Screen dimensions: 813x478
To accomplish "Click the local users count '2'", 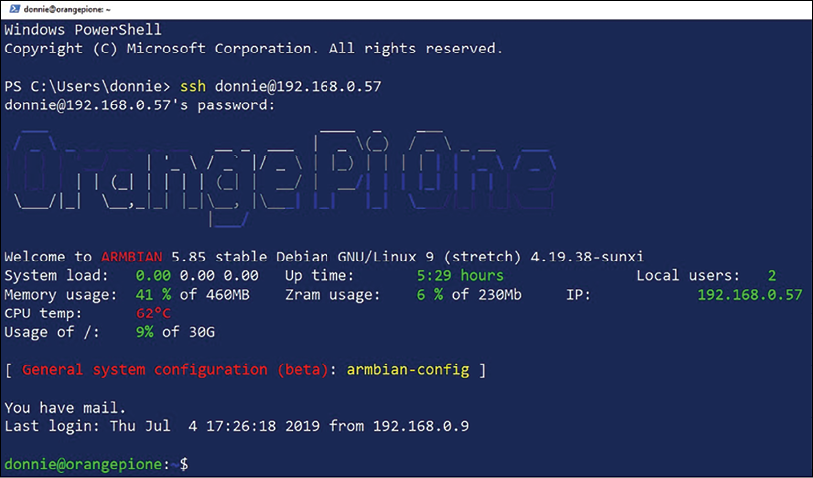I will 772,275.
